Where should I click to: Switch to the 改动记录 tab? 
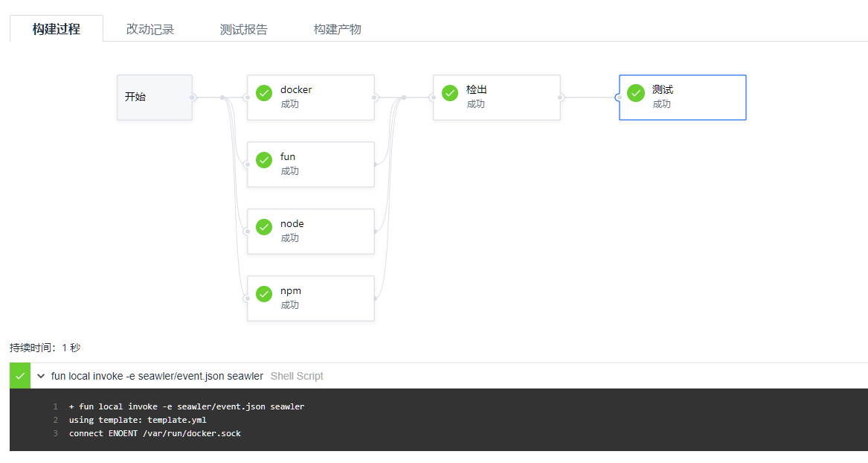tap(150, 28)
